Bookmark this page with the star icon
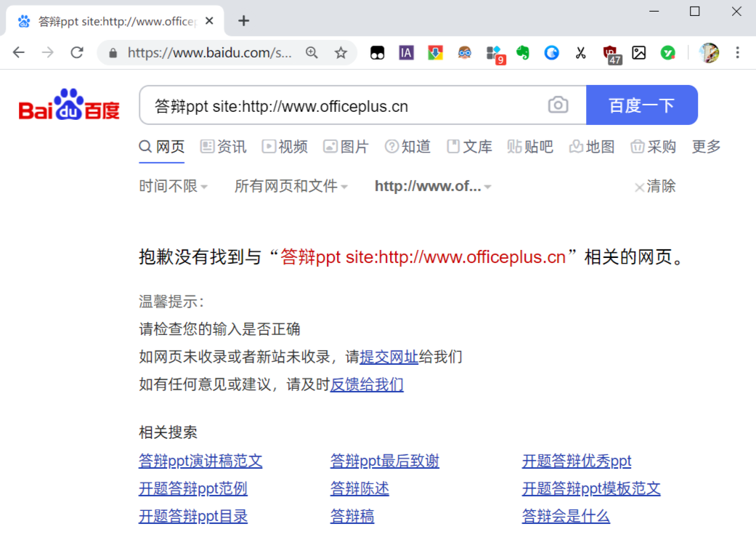 pos(341,52)
